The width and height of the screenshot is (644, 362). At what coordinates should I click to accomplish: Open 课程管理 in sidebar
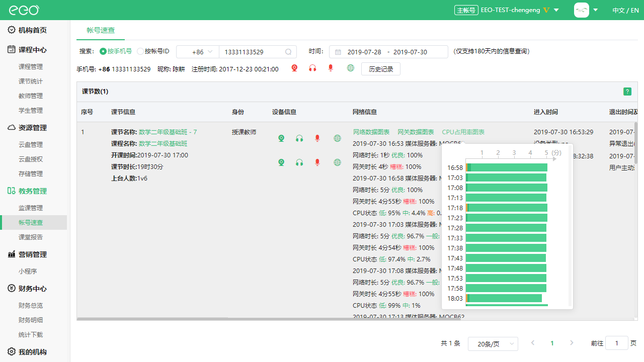click(x=31, y=67)
